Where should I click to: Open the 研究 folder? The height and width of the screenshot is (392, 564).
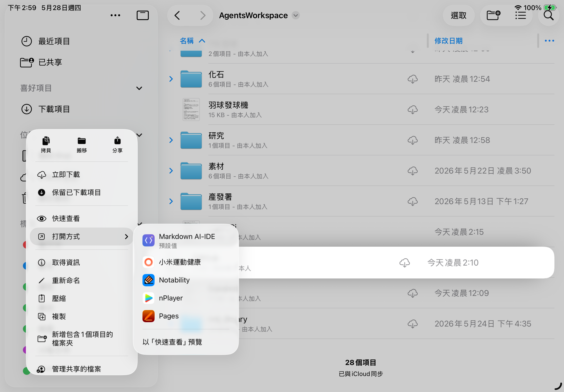tap(191, 140)
